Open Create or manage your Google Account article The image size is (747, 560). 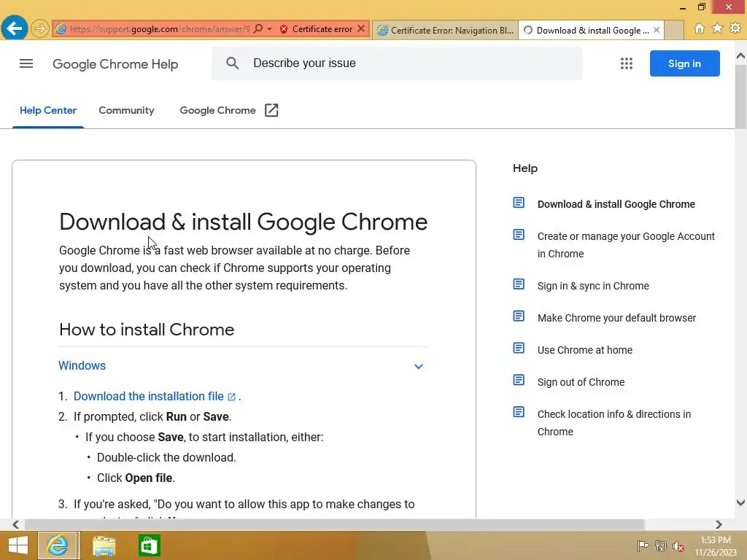click(626, 245)
